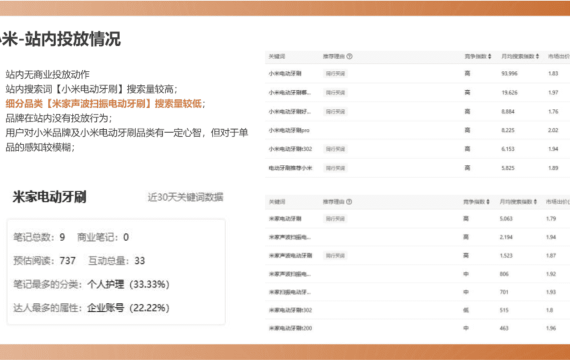Select the keyword 米家电动牙刷t302
Image resolution: width=570 pixels, height=360 pixels.
290,310
